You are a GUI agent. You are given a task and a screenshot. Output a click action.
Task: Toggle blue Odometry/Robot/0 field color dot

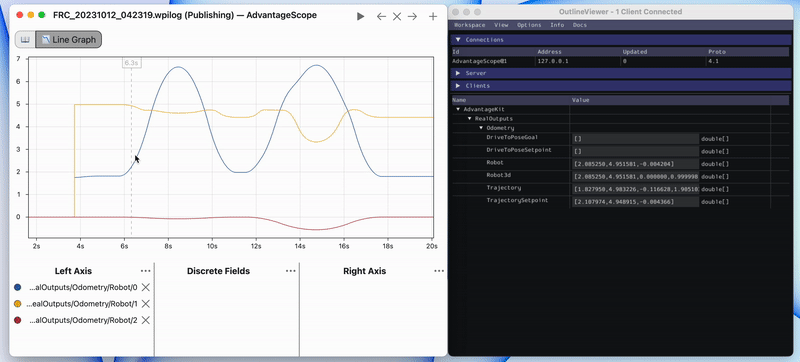pyautogui.click(x=18, y=288)
